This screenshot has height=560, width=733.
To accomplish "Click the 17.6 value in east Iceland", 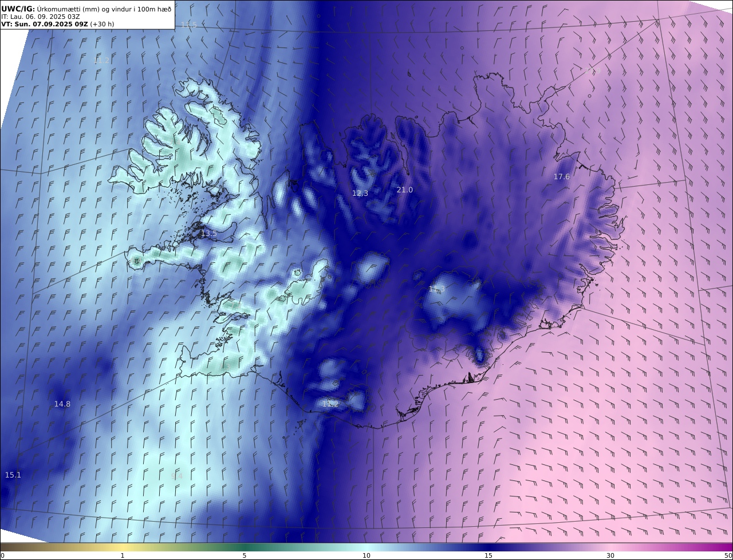I will (562, 177).
